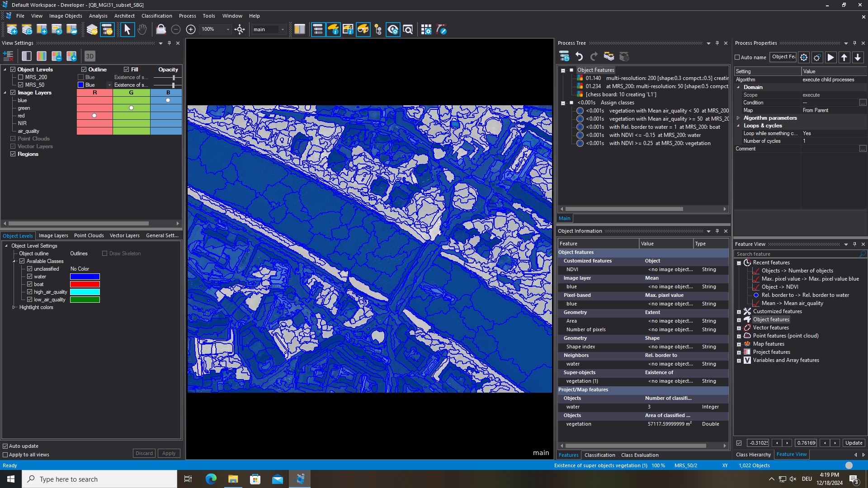Click the zoom in plus icon
This screenshot has height=488, width=868.
coord(191,30)
